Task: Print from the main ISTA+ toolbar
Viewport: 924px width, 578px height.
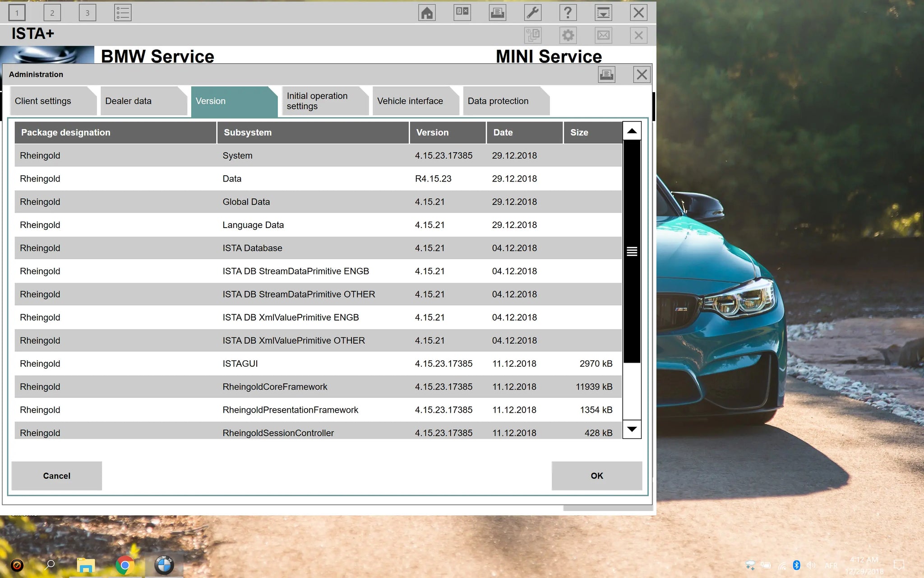Action: coord(497,13)
